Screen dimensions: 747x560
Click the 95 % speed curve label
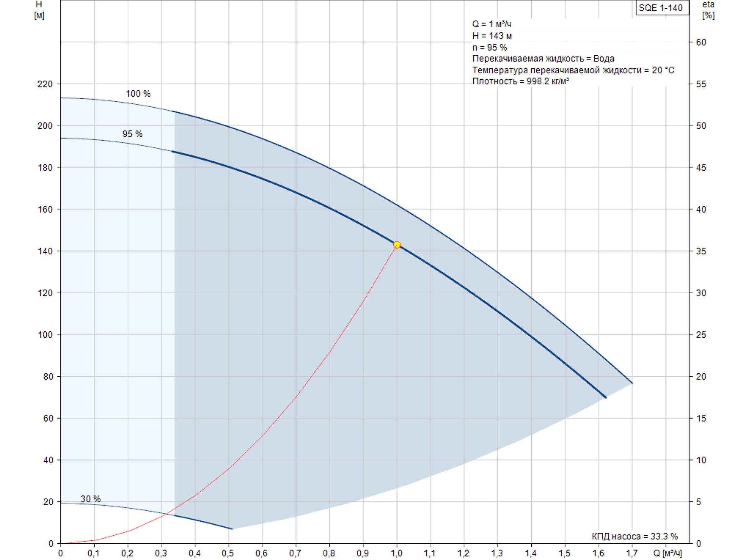pos(132,134)
